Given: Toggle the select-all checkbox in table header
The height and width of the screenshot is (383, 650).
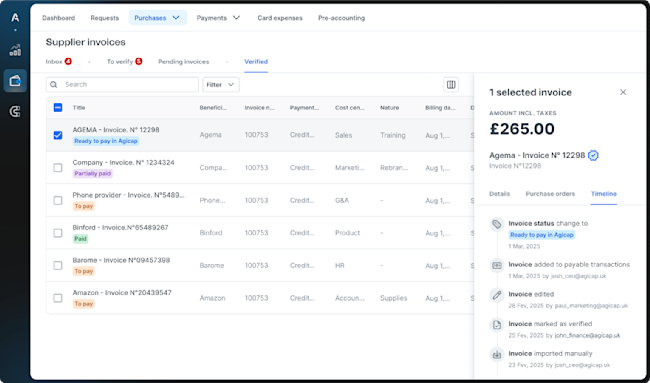Looking at the screenshot, I should pos(58,108).
